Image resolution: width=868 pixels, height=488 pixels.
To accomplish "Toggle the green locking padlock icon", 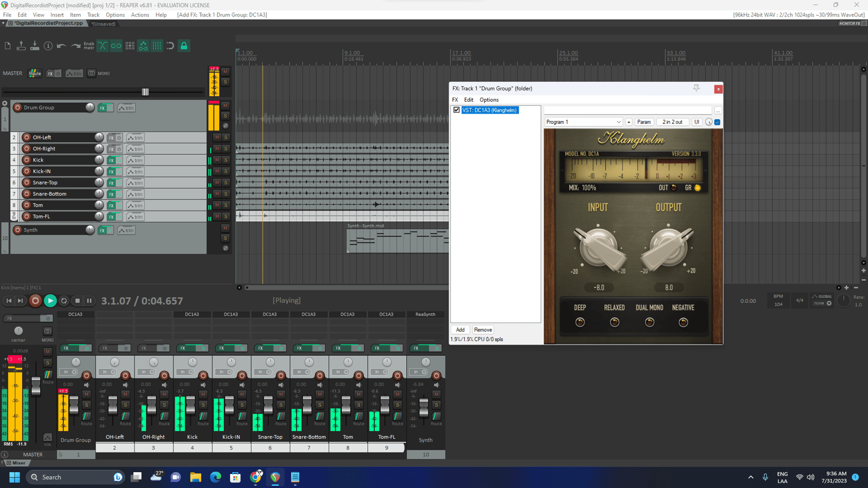I will [184, 46].
